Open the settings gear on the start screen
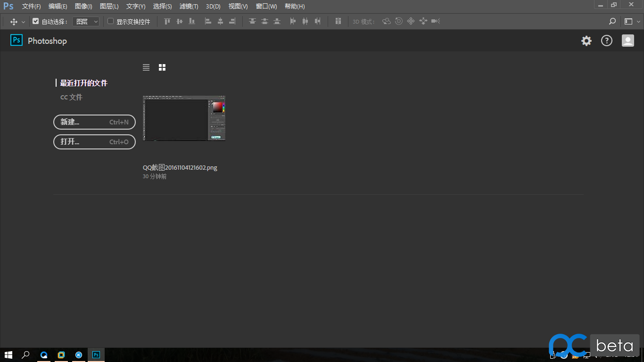The image size is (644, 362). (x=586, y=41)
